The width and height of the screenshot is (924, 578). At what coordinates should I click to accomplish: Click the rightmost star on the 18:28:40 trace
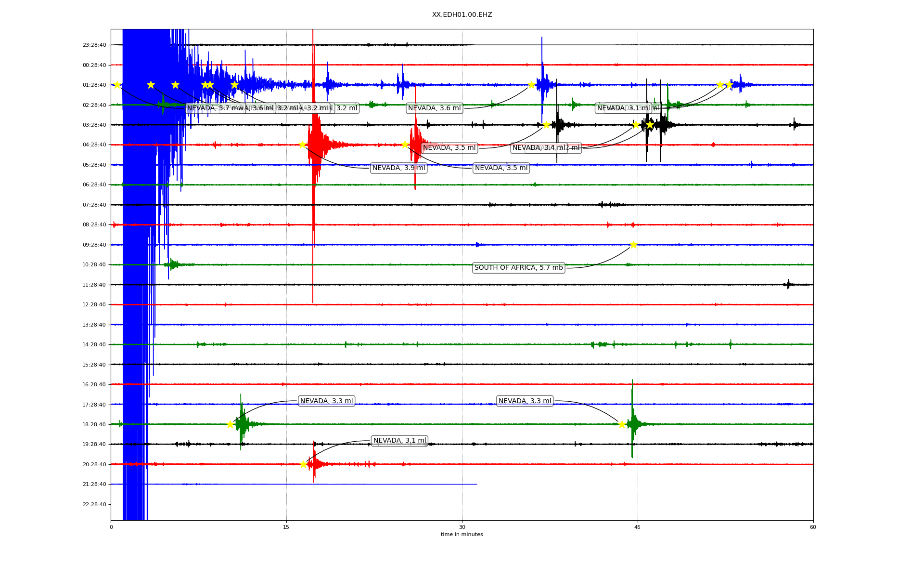coord(622,424)
